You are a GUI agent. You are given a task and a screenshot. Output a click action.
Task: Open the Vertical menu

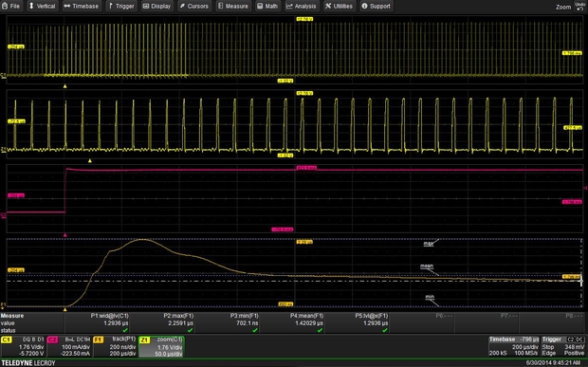(42, 6)
